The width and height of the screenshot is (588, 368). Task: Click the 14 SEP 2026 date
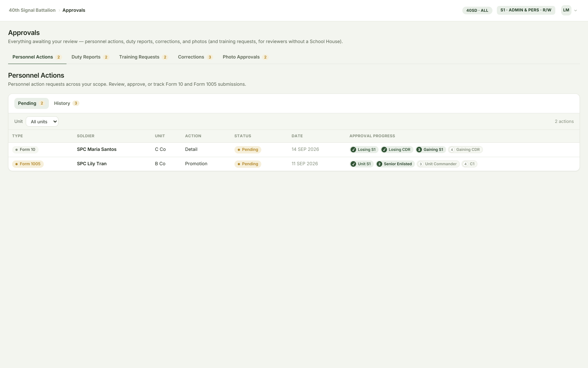(305, 149)
